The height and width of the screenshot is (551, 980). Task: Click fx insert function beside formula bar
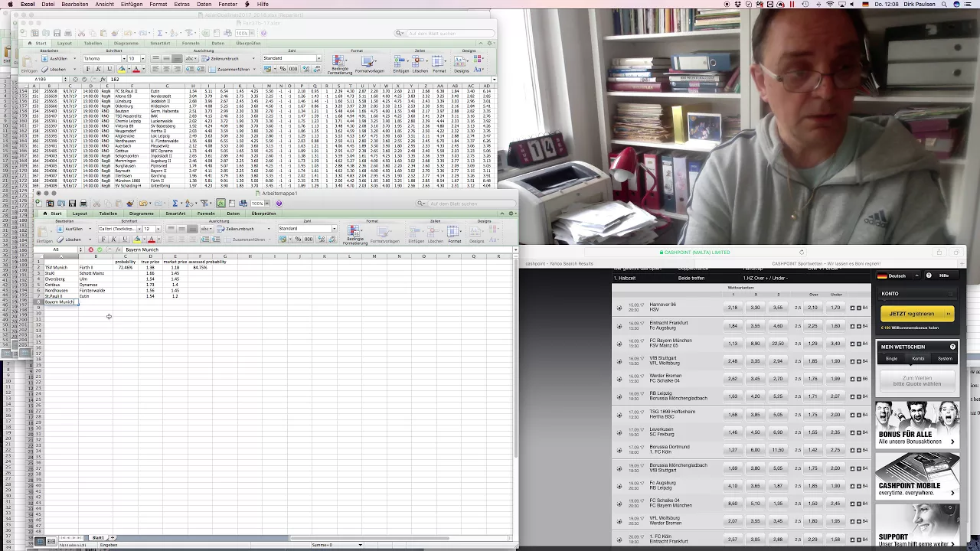click(x=118, y=249)
